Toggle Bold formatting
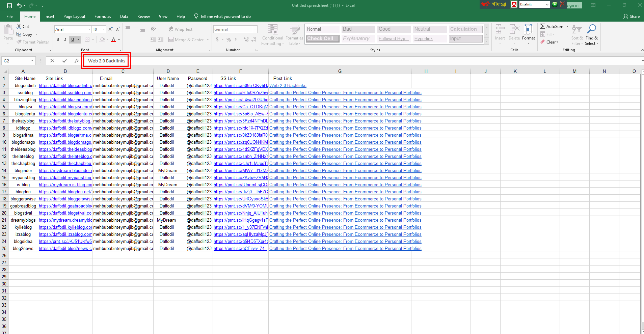 coord(58,39)
